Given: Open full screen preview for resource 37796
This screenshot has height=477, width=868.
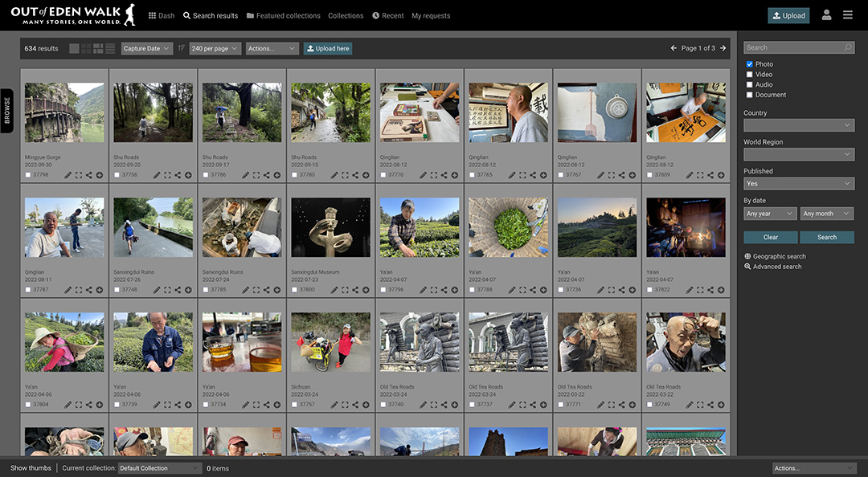Looking at the screenshot, I should pos(434,290).
